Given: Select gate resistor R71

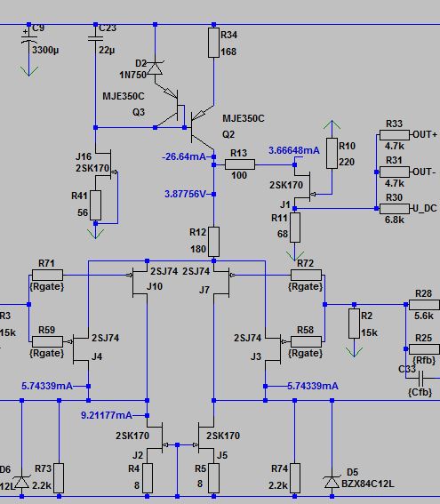Looking at the screenshot, I should point(48,276).
